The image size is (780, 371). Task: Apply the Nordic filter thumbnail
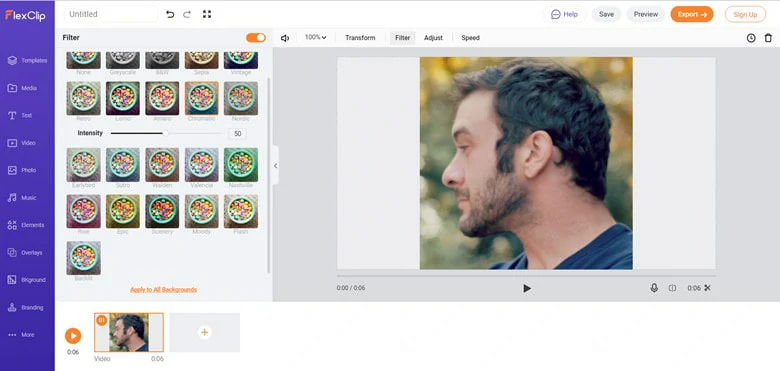(241, 98)
